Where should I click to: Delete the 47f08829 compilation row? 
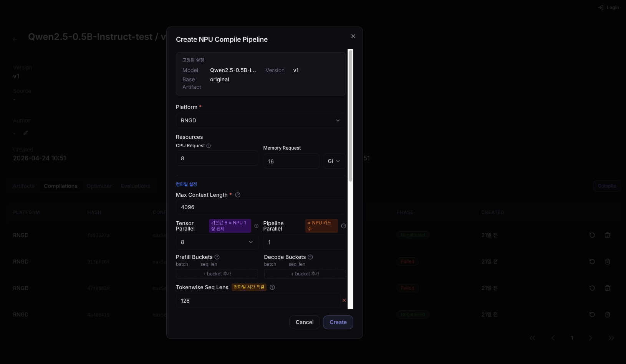coord(608,288)
